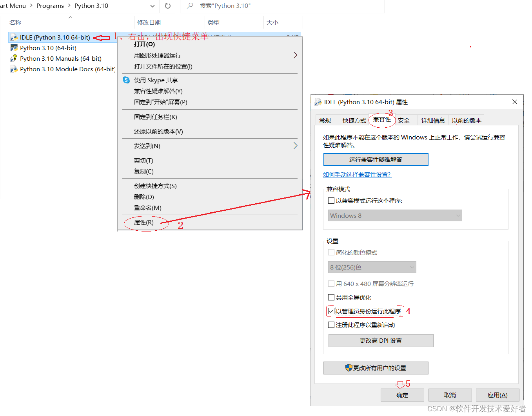
Task: Toggle reduced color mode checkbox
Action: [331, 252]
